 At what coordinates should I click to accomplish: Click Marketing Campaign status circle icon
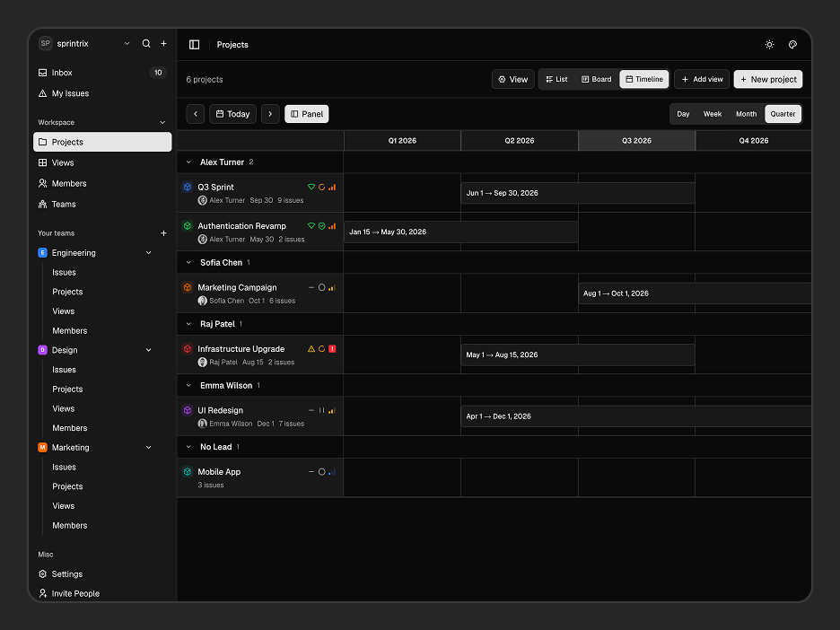pyautogui.click(x=322, y=287)
